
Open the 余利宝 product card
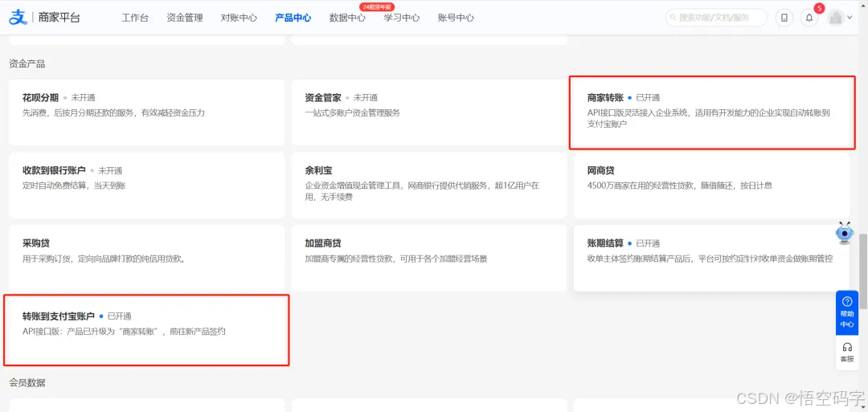click(x=429, y=186)
